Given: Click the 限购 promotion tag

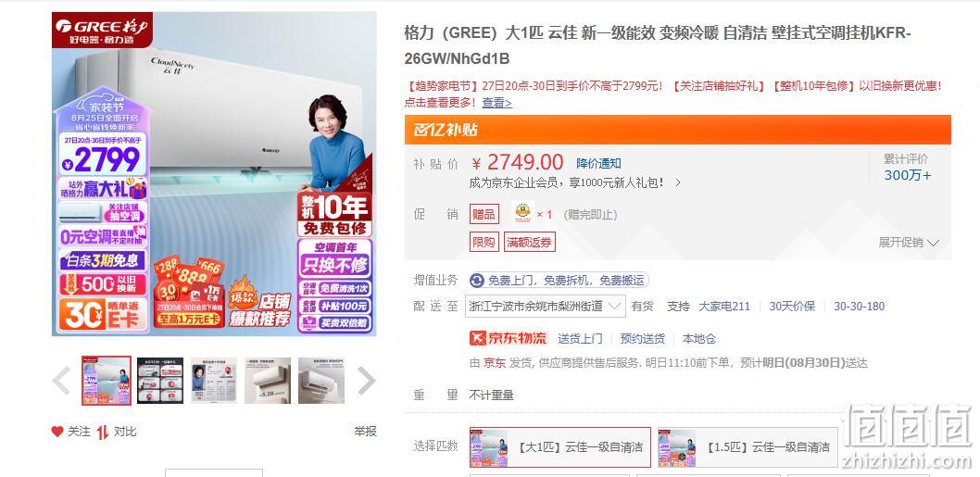Looking at the screenshot, I should coord(484,242).
